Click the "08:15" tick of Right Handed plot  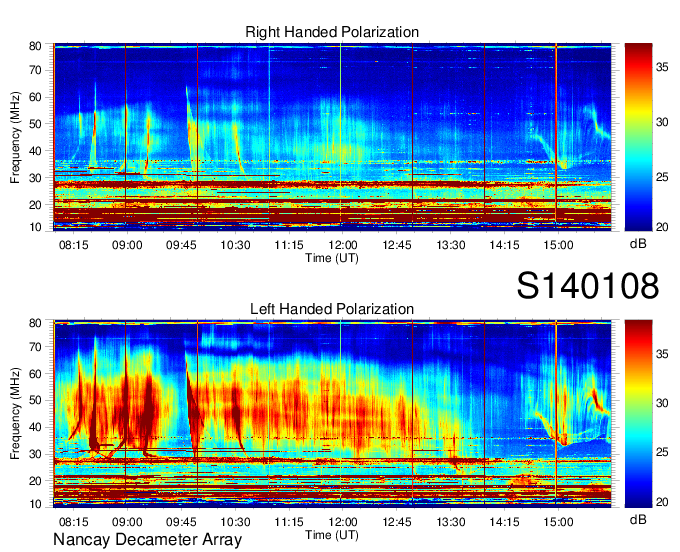click(73, 245)
